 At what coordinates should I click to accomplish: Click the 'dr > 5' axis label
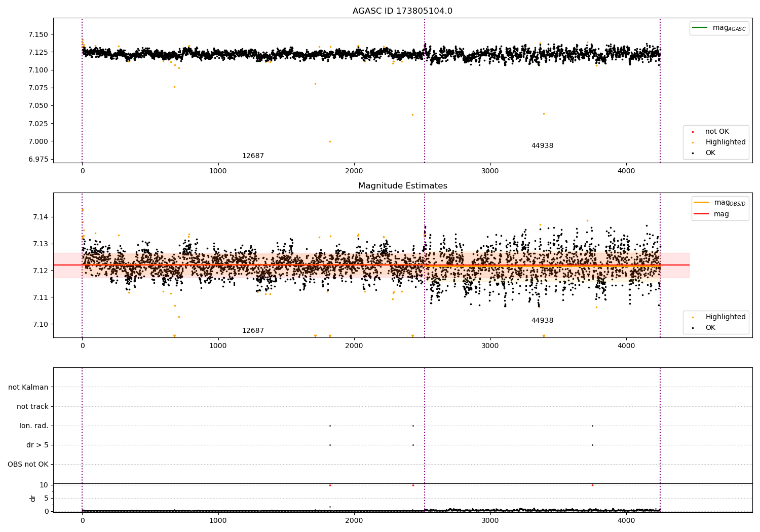tap(37, 445)
